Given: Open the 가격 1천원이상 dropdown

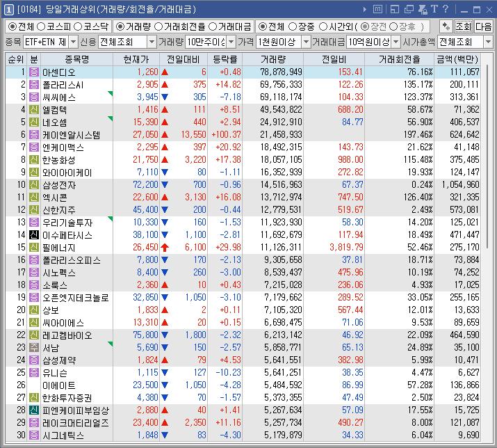Looking at the screenshot, I should (306, 42).
